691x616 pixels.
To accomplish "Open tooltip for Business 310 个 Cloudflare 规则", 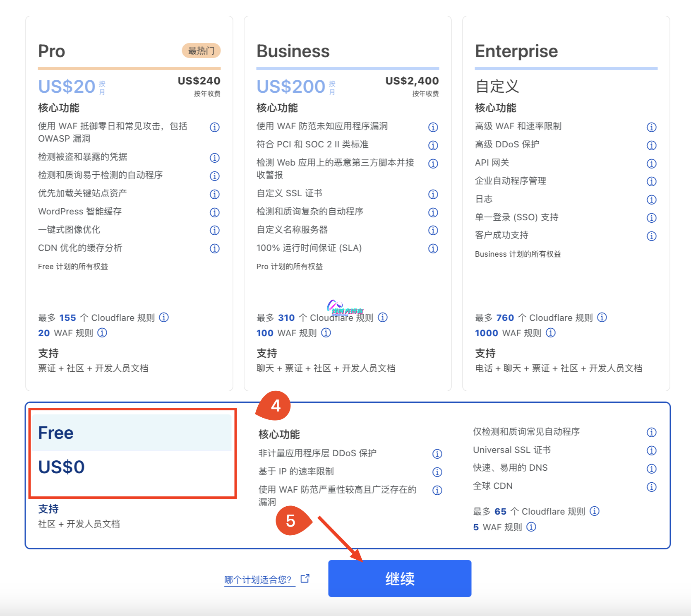I will coord(383,318).
